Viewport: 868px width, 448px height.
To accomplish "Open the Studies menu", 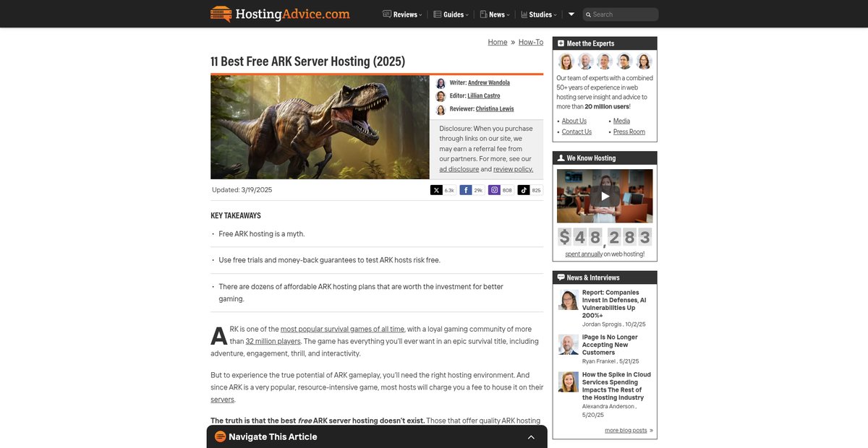I will click(539, 14).
